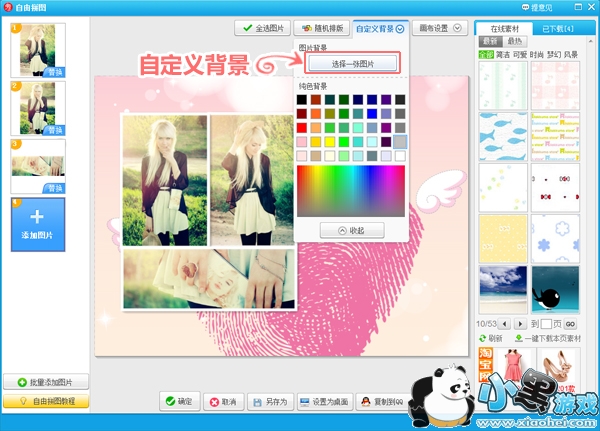Filter materials by 时尚
Image resolution: width=600 pixels, height=431 pixels.
click(x=537, y=55)
